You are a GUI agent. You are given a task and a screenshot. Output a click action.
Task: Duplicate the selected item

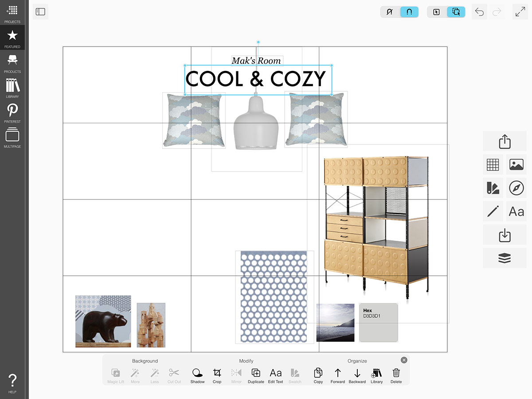(x=256, y=375)
